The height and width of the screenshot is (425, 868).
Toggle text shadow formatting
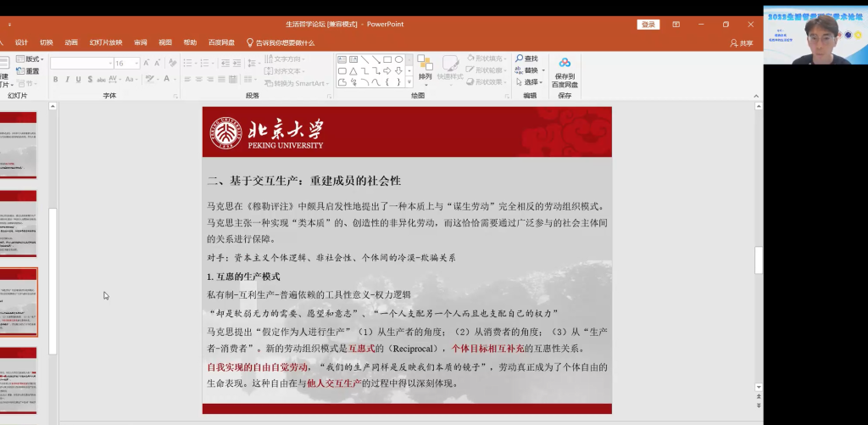coord(91,79)
